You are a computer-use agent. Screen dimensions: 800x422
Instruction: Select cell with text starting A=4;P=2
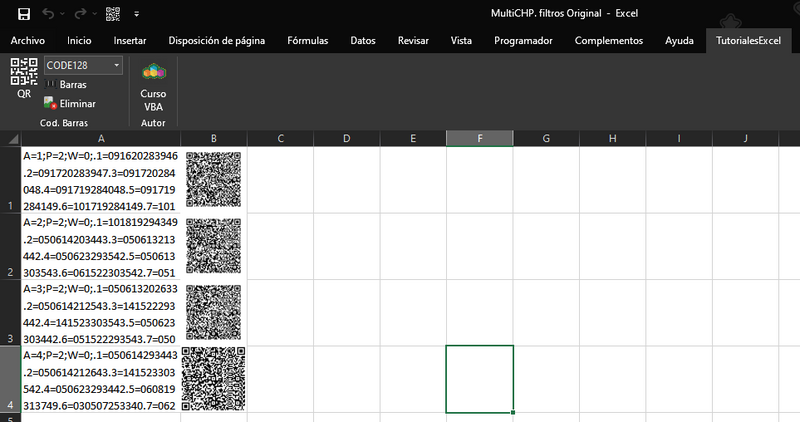pos(101,379)
